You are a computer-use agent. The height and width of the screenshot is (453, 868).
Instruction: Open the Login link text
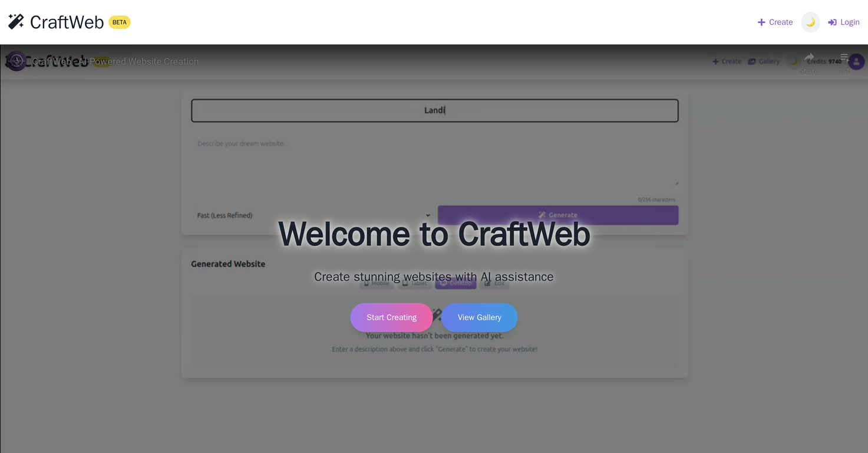coord(849,22)
